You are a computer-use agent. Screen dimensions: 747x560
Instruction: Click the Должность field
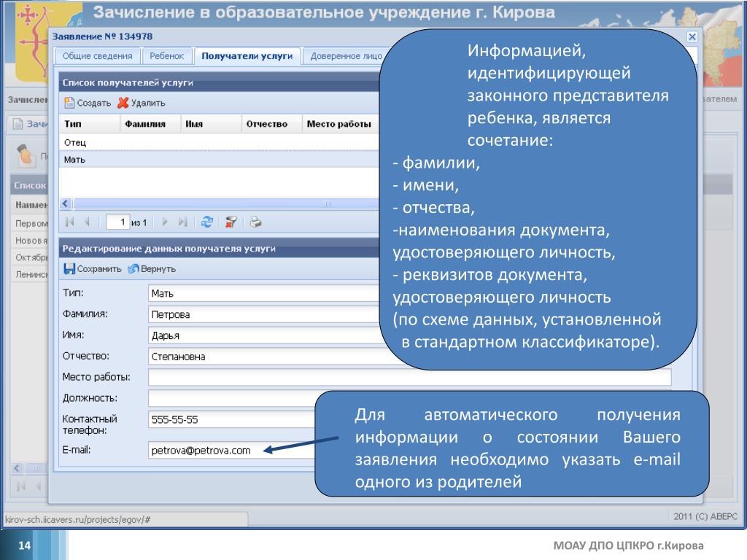tap(233, 398)
